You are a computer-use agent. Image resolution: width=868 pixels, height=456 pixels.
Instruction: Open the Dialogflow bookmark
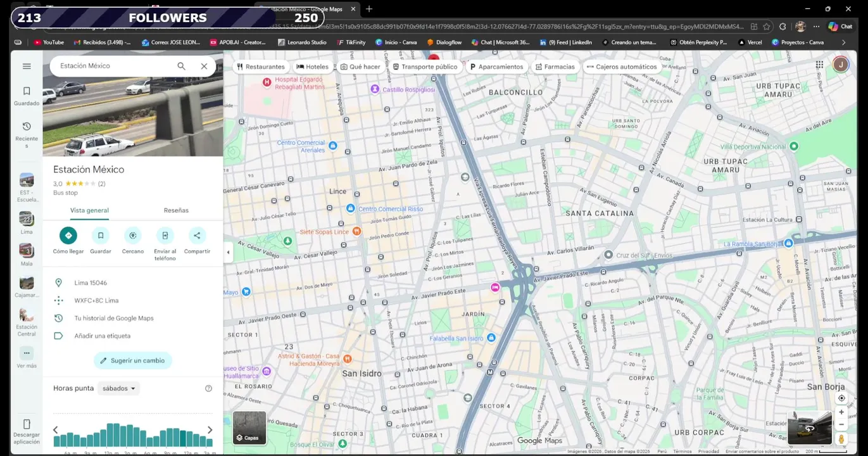(x=444, y=42)
